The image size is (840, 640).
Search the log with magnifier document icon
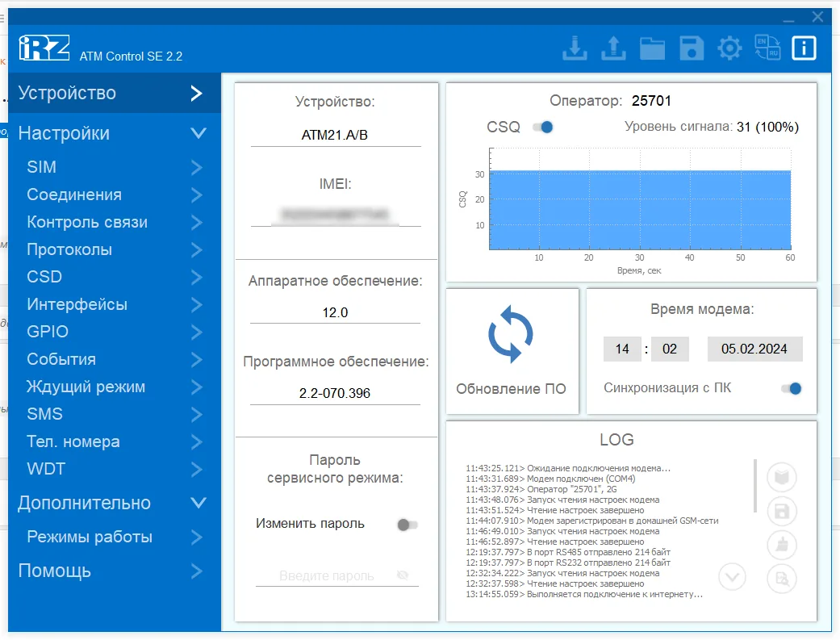pyautogui.click(x=782, y=579)
